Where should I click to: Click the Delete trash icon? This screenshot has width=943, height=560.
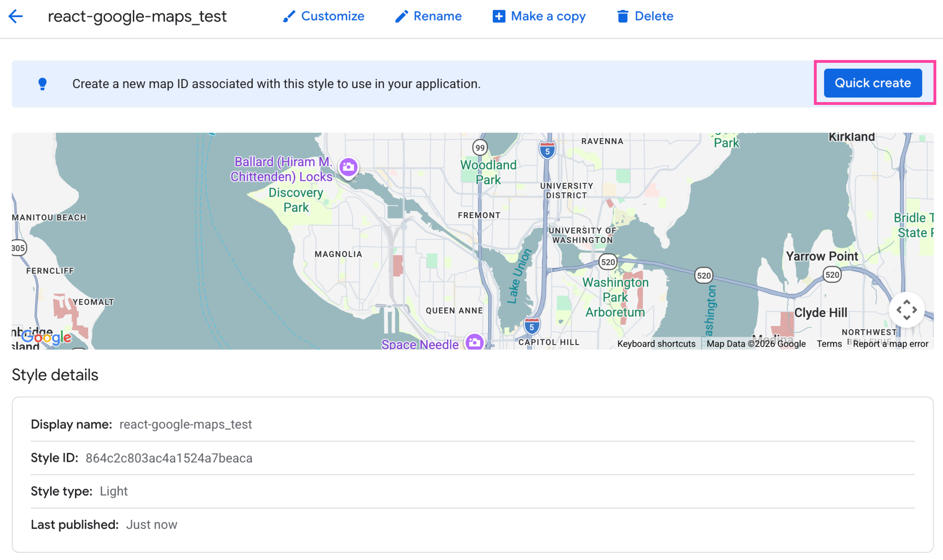click(x=623, y=16)
